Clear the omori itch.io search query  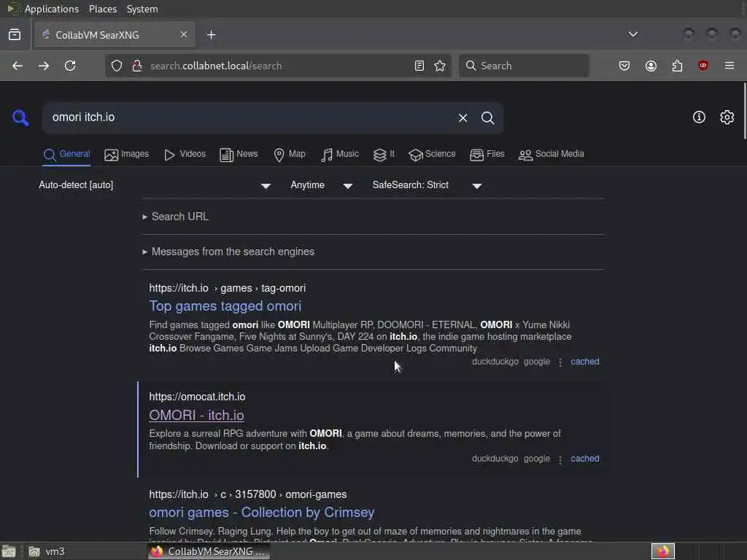(462, 117)
